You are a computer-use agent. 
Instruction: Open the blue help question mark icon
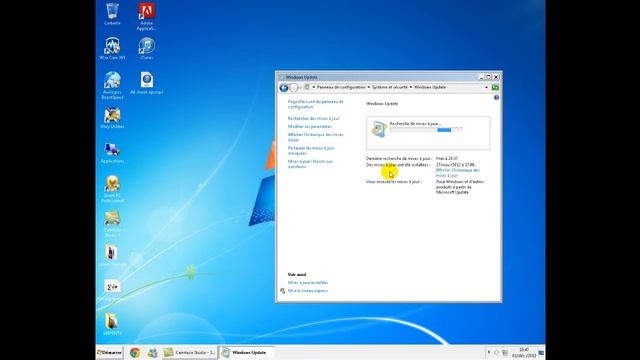tap(496, 98)
